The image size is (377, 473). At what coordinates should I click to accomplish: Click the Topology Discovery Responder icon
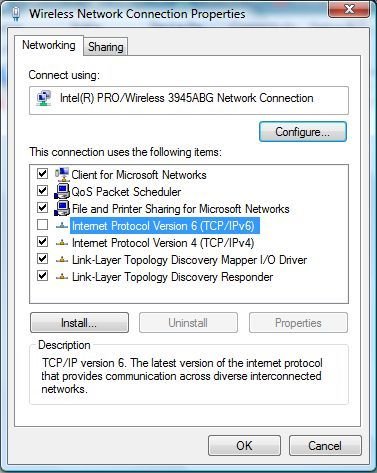[62, 277]
